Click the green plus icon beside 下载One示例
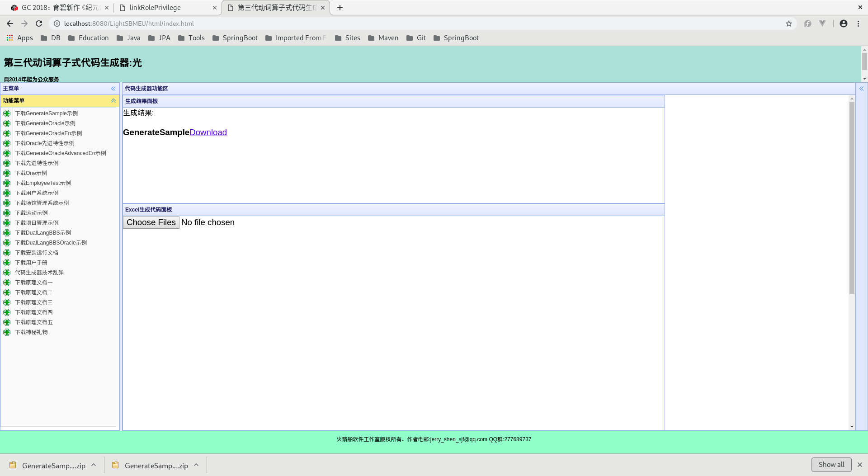 7,173
